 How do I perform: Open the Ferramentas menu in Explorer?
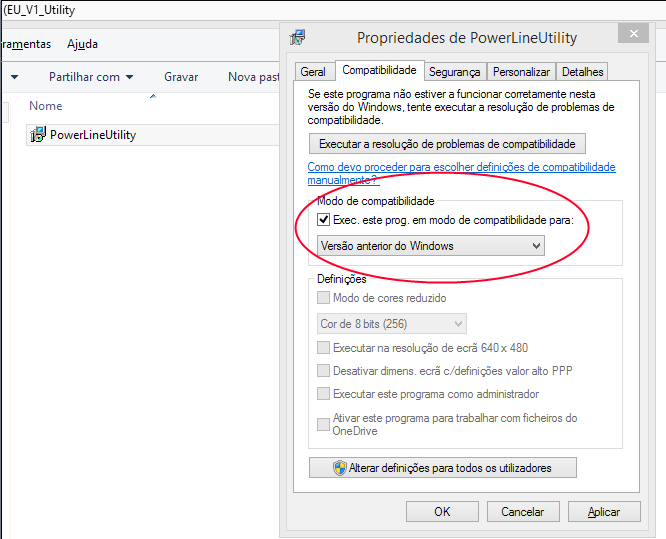pyautogui.click(x=25, y=44)
